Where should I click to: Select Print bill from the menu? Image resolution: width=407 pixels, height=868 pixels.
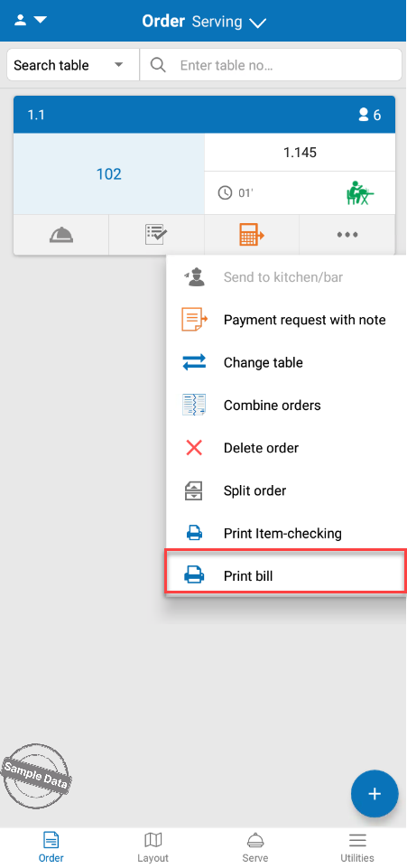pos(286,576)
